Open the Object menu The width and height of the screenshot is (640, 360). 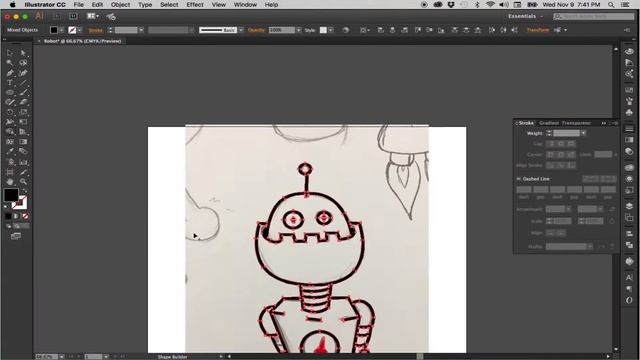coord(120,5)
